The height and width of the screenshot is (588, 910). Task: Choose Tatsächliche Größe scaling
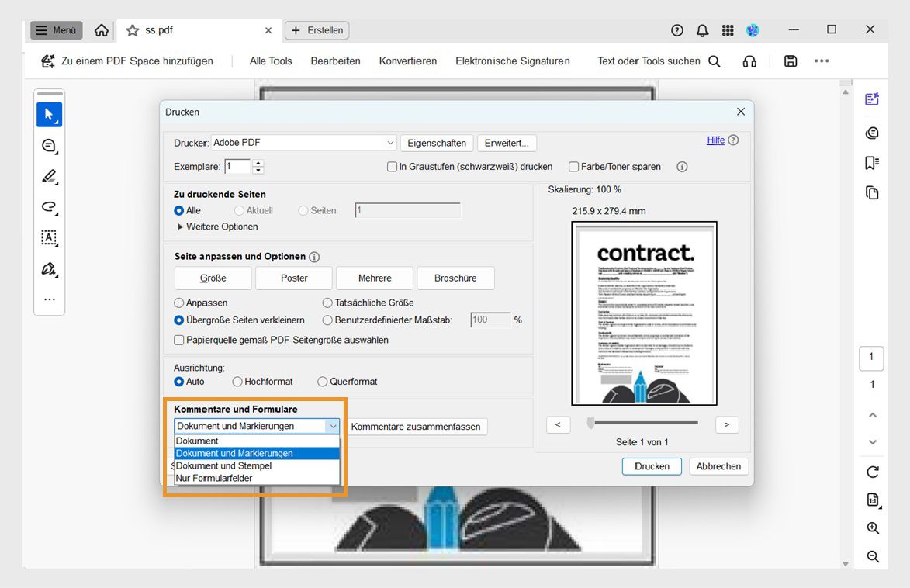point(327,303)
